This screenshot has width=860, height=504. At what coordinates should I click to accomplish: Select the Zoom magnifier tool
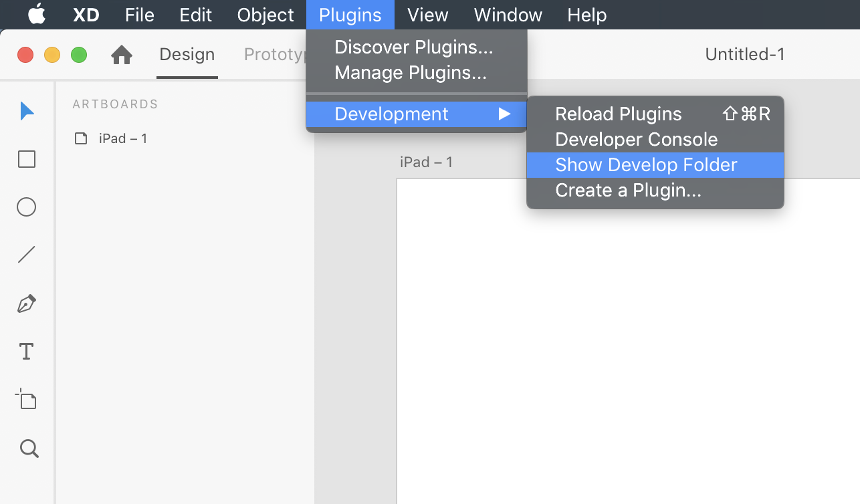click(x=29, y=448)
